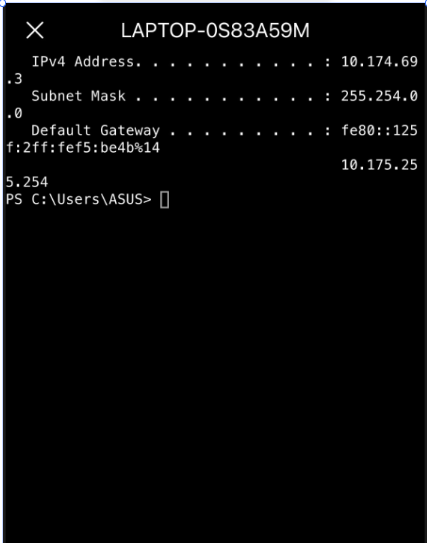The width and height of the screenshot is (427, 543).
Task: Click the Subnet label word
Action: (57, 96)
